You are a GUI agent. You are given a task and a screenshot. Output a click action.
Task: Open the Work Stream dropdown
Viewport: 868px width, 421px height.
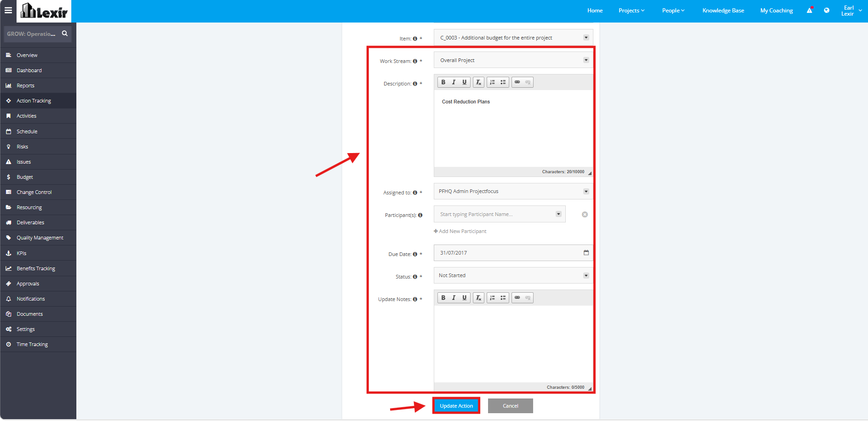coord(513,60)
